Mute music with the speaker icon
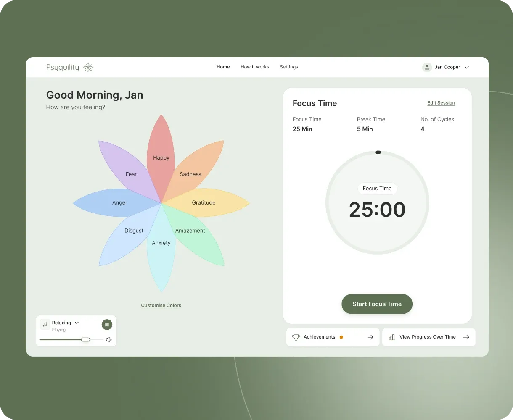Image resolution: width=513 pixels, height=420 pixels. pyautogui.click(x=109, y=339)
